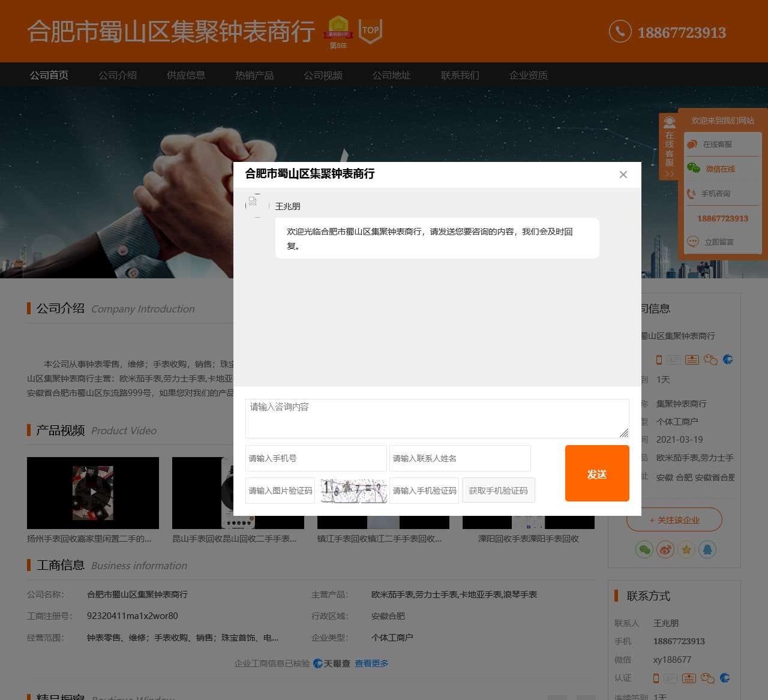This screenshot has height=700, width=768.
Task: Share to Weibo using the red icon
Action: click(665, 549)
